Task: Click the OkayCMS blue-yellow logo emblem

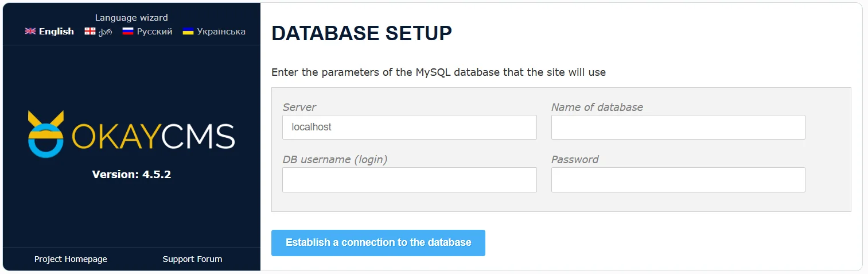Action: (x=46, y=134)
